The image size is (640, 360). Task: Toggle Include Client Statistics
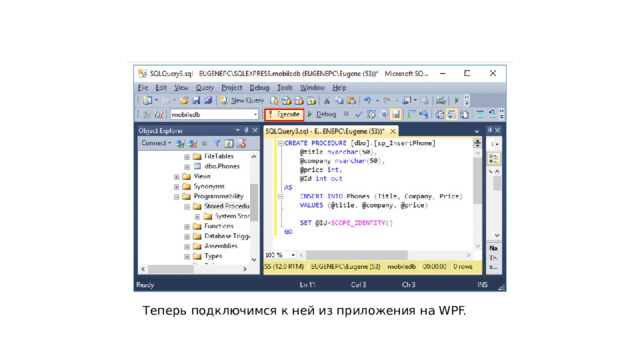tap(423, 115)
